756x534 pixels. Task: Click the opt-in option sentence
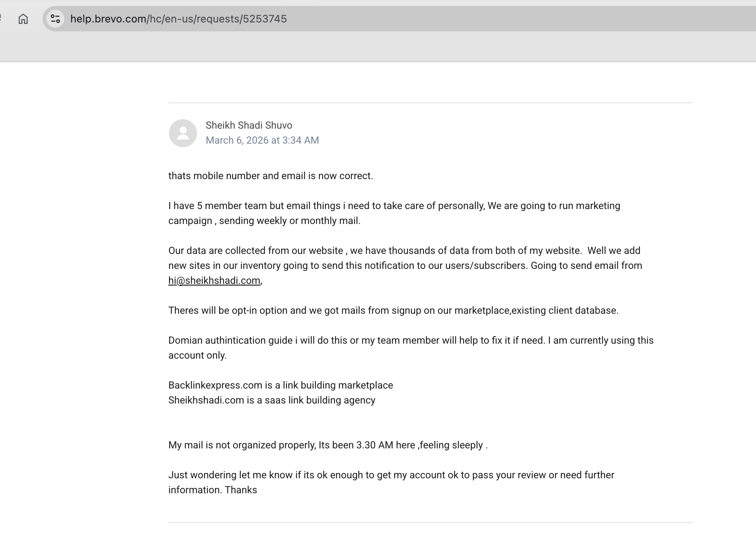(x=393, y=310)
